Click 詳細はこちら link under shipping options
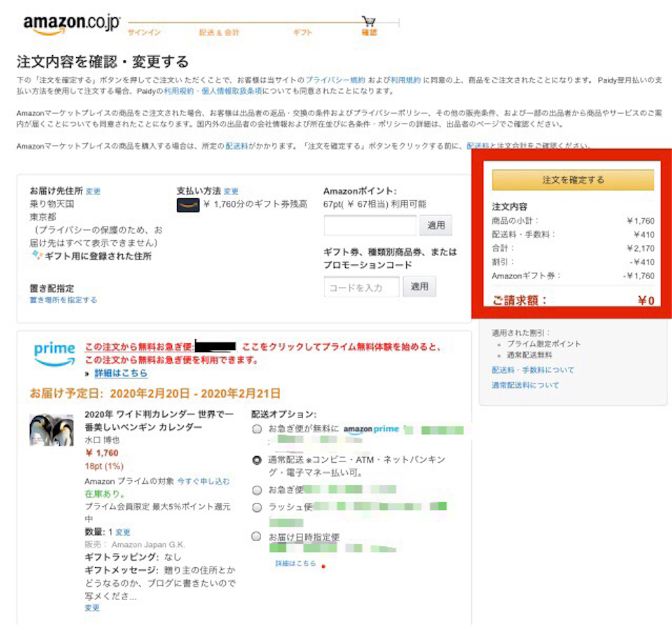This screenshot has width=672, height=625. 295,563
